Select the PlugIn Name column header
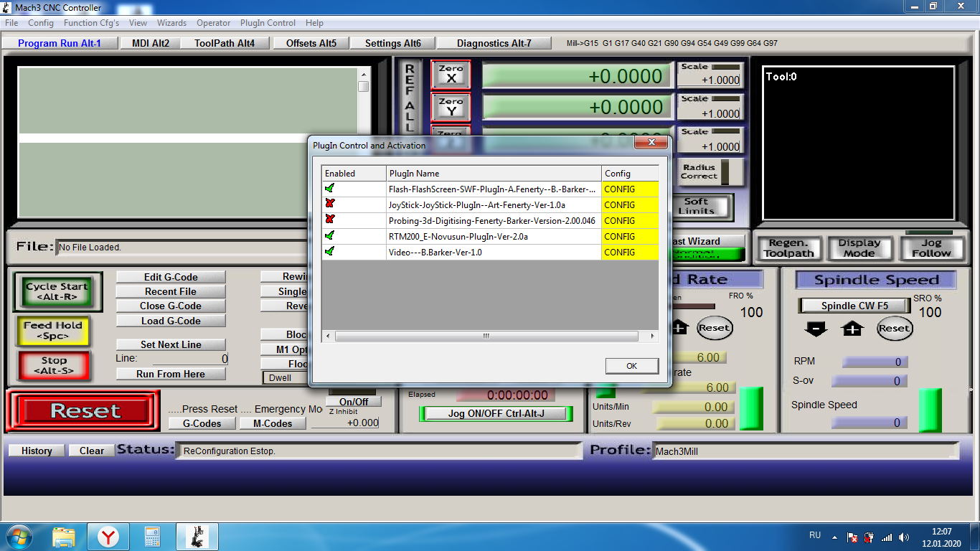This screenshot has height=551, width=980. (494, 174)
